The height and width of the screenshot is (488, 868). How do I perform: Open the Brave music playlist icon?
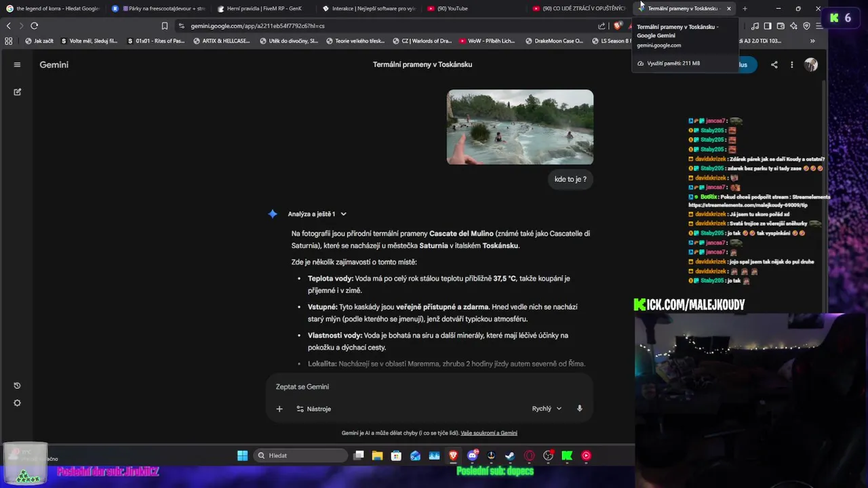click(x=755, y=26)
